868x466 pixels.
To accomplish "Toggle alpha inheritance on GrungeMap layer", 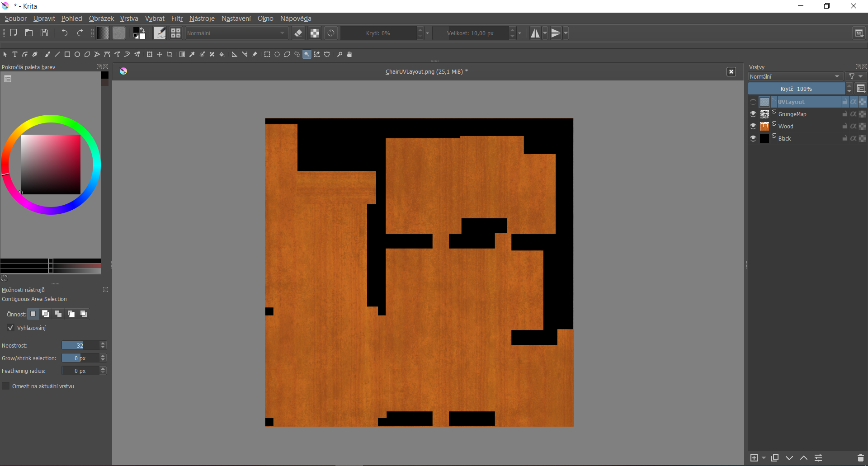I will click(x=854, y=114).
